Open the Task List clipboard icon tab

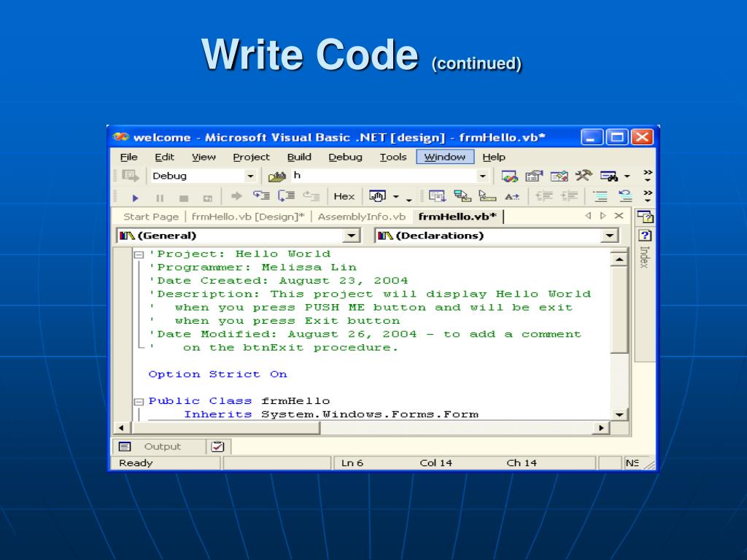pyautogui.click(x=217, y=447)
